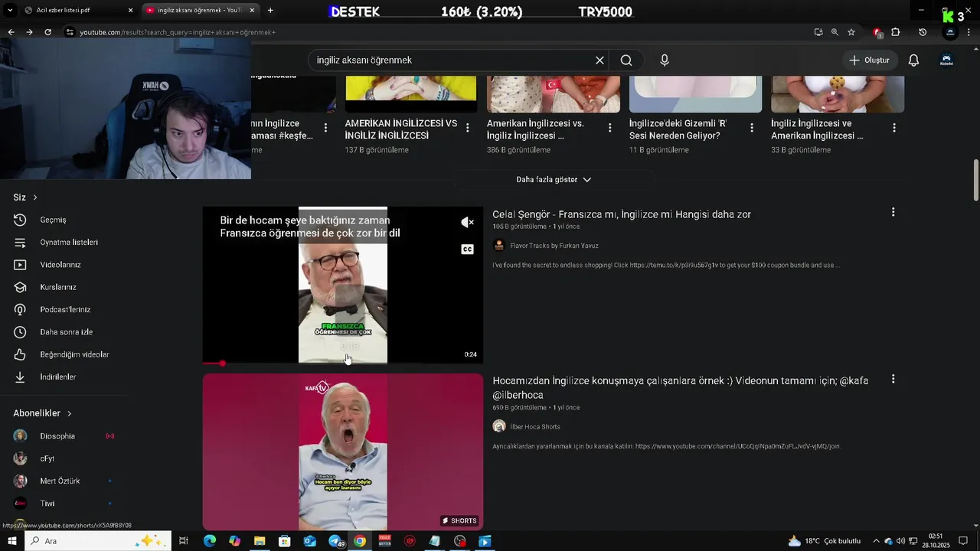This screenshot has width=980, height=551.
Task: Open Celal Şengör Fransızca mı İngilizce mi title
Action: point(622,214)
